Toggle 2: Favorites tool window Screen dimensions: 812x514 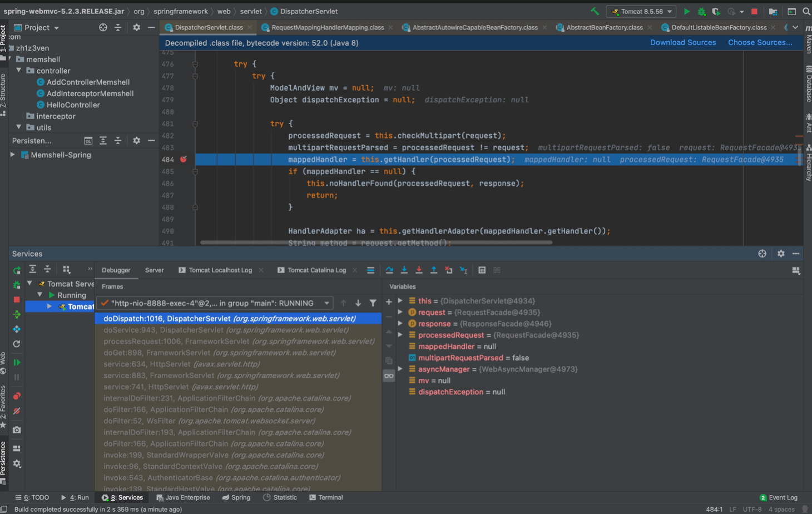click(x=3, y=407)
